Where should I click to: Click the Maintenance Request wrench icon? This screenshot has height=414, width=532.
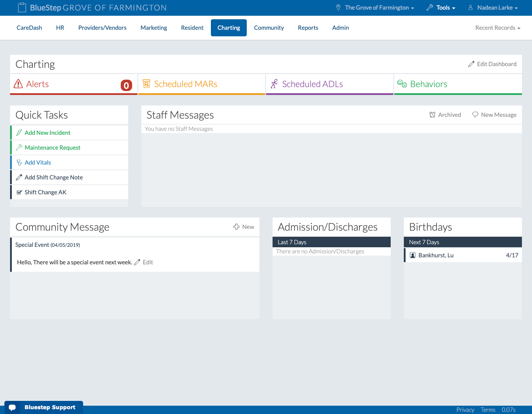(x=19, y=147)
